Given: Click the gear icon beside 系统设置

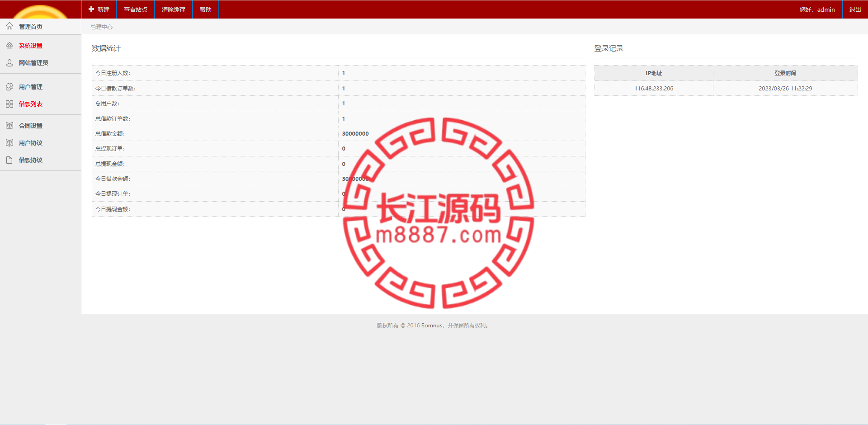Looking at the screenshot, I should pos(9,46).
